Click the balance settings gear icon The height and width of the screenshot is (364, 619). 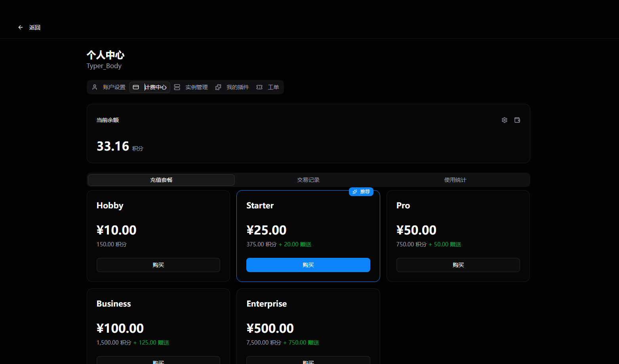point(505,120)
